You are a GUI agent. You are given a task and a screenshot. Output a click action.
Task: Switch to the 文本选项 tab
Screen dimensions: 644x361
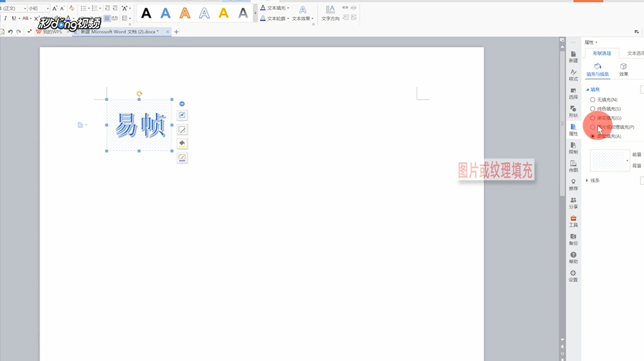point(635,53)
